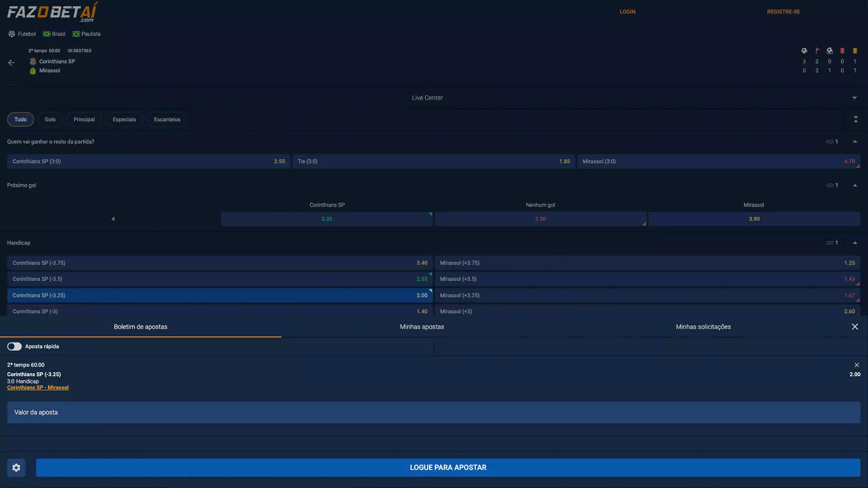The width and height of the screenshot is (868, 488).
Task: Click the ID:3837363 match text
Action: [x=80, y=51]
